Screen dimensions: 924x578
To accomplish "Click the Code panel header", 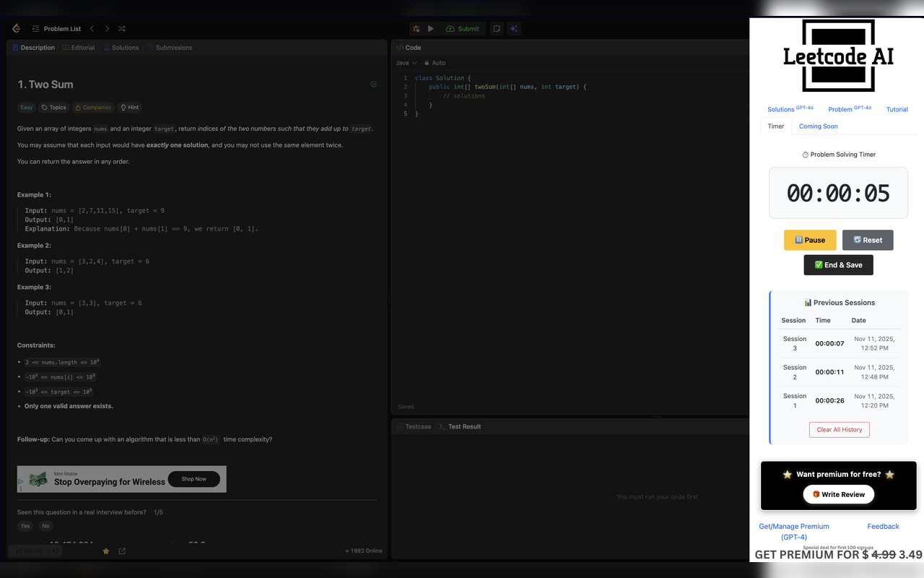I will coord(409,48).
